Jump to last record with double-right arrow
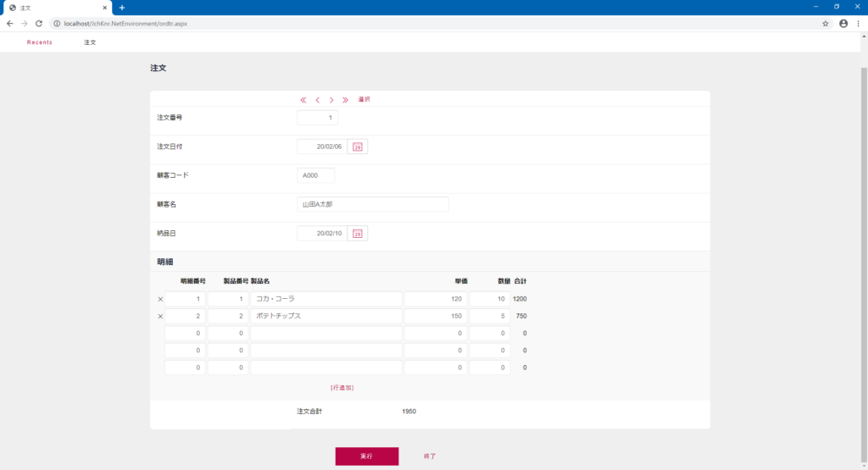Image resolution: width=868 pixels, height=470 pixels. click(345, 100)
